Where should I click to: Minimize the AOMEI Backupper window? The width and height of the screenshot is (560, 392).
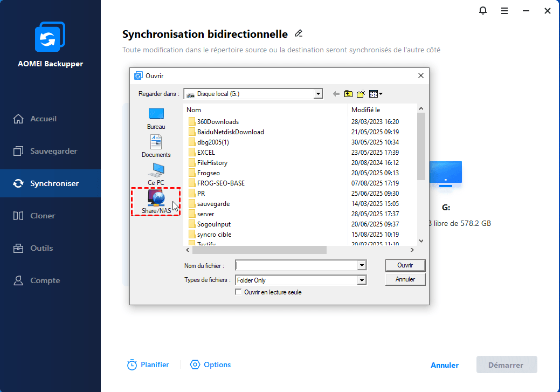526,11
